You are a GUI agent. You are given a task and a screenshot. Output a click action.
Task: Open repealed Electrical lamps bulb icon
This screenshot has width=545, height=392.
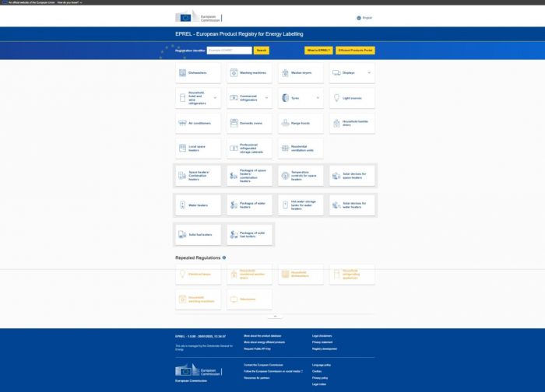tap(182, 274)
